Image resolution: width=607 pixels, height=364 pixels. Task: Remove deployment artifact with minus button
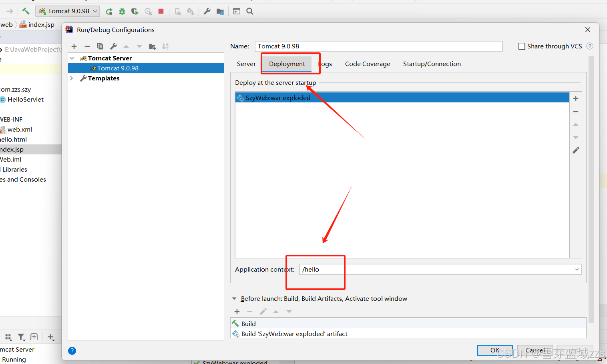(576, 112)
